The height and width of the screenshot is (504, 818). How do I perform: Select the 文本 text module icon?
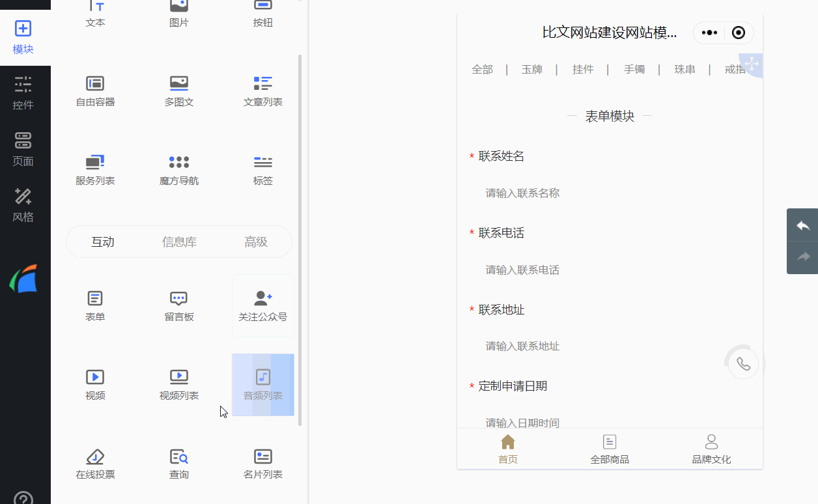[94, 10]
